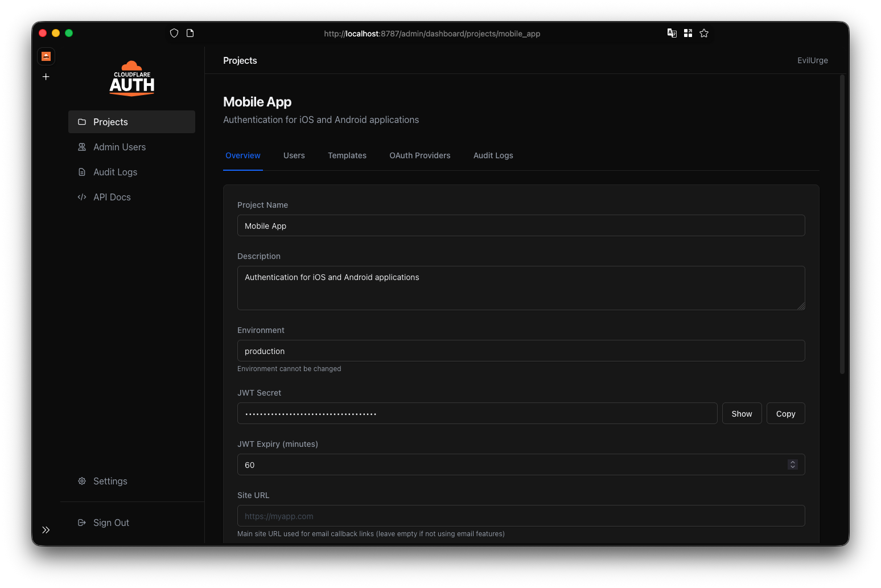Open Projects in the sidebar

click(131, 122)
